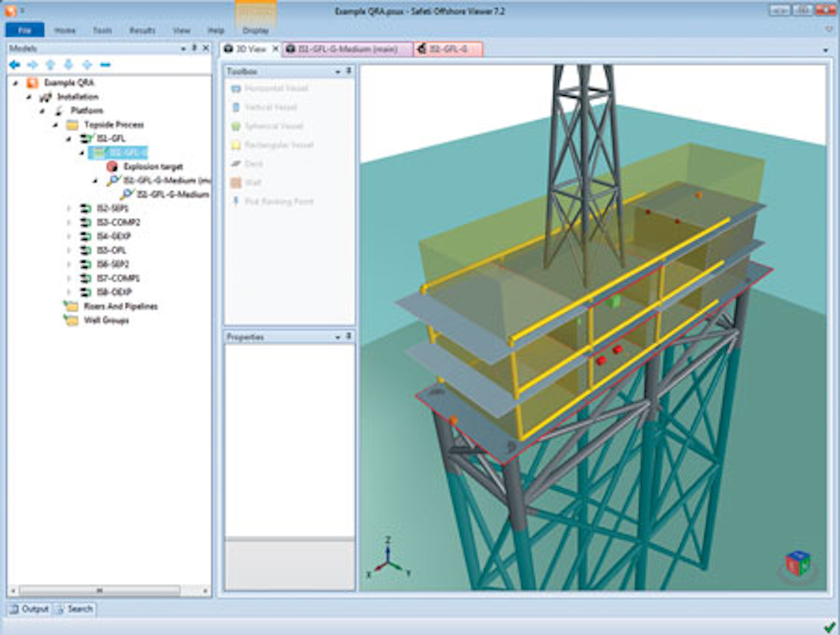Select the IS1-GFL tree item
This screenshot has width=840, height=635.
[111, 139]
